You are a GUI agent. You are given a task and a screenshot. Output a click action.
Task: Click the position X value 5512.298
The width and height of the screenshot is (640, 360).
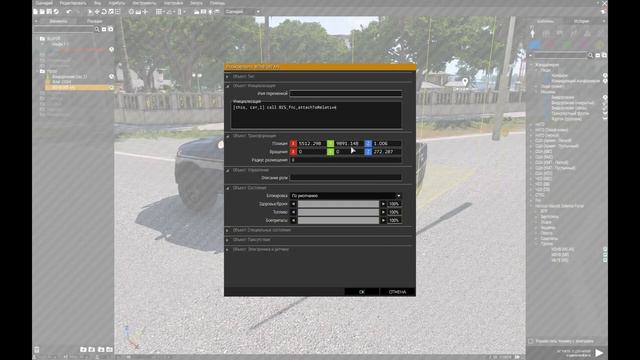click(311, 144)
